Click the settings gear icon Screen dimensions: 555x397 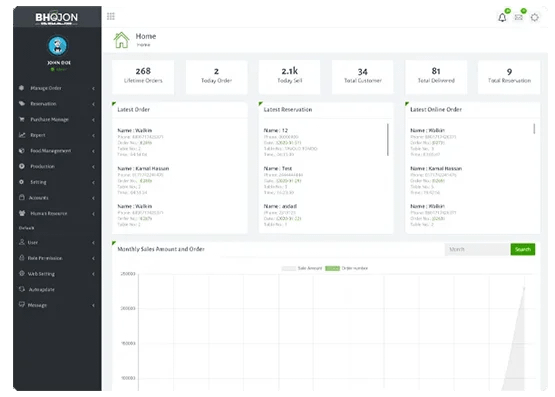pos(535,17)
